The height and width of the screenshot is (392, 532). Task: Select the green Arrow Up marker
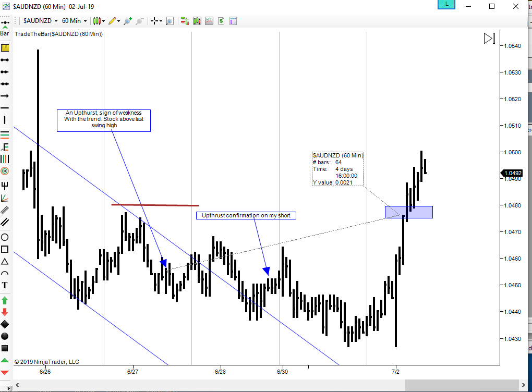point(5,300)
